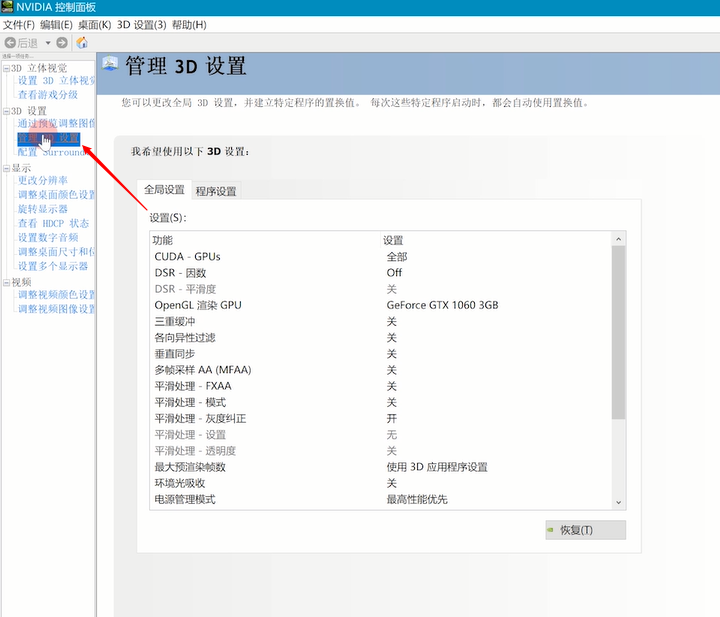The height and width of the screenshot is (617, 720).
Task: Open back history dropdown arrow
Action: point(48,43)
